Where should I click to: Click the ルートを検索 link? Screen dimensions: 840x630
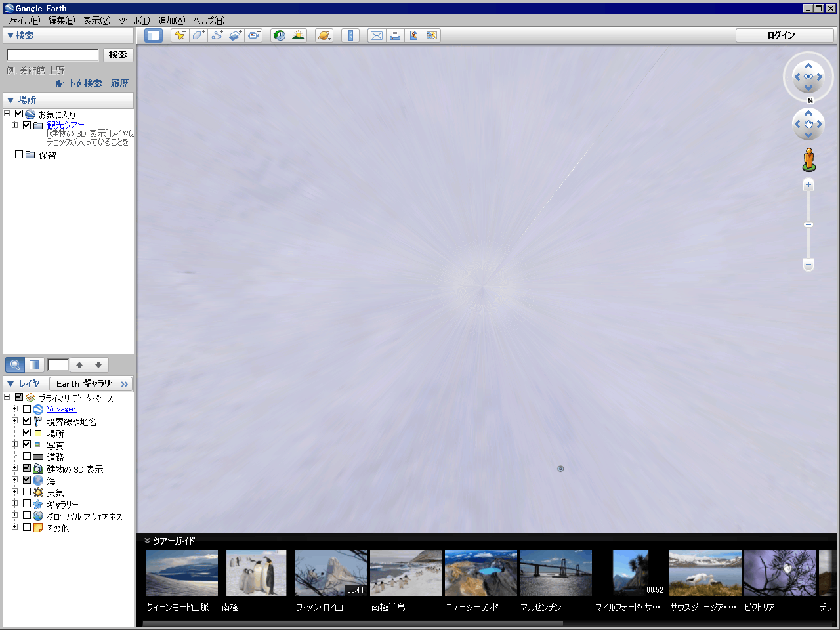(x=78, y=83)
